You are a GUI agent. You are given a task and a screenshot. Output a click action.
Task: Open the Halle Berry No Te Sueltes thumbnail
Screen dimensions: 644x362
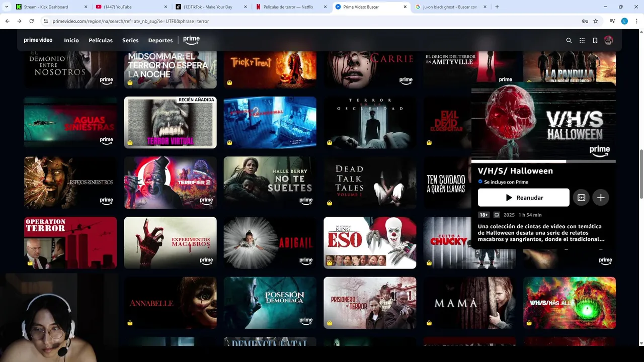[270, 183]
